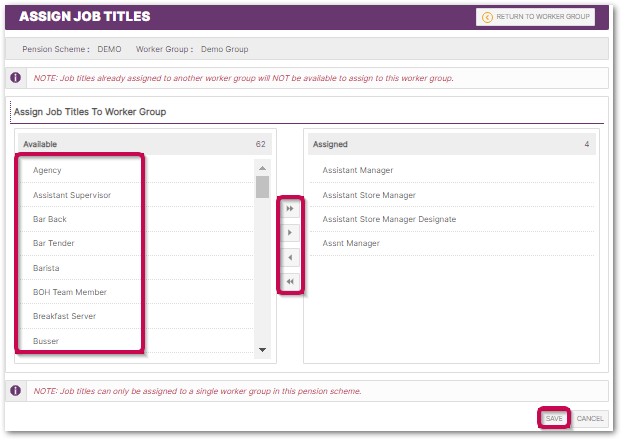Select Assistant Store Manager Designate in Assigned

point(389,219)
